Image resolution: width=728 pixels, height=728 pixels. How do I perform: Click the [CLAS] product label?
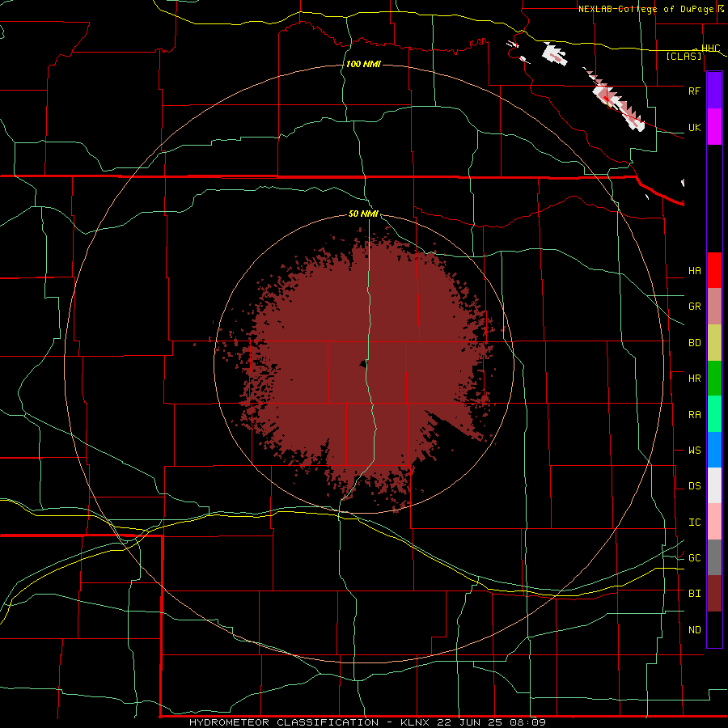point(684,57)
